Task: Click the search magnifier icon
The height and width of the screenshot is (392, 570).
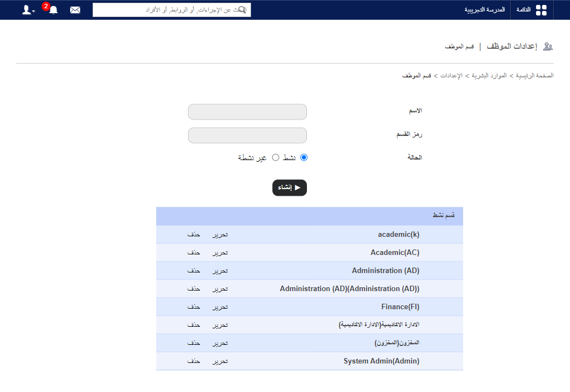Action: point(242,10)
